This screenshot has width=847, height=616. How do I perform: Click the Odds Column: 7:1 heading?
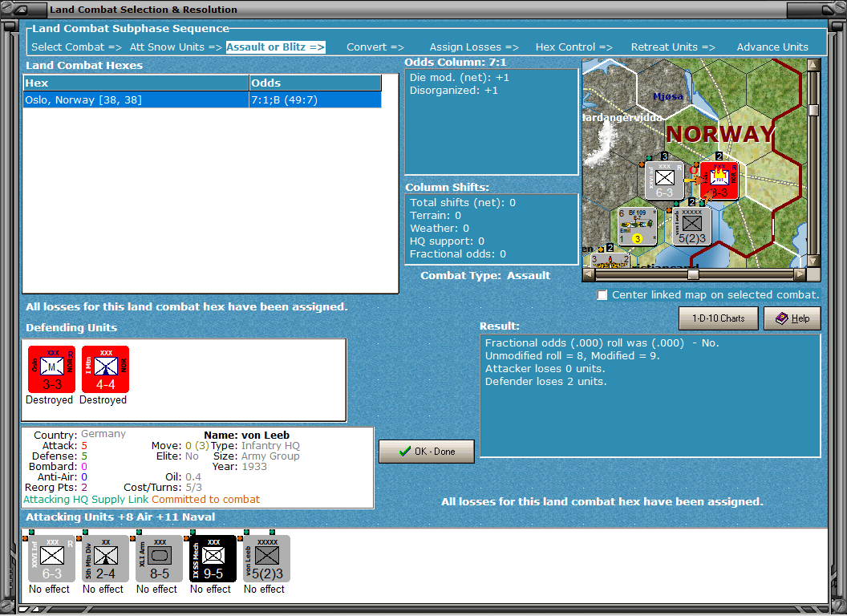(x=456, y=62)
